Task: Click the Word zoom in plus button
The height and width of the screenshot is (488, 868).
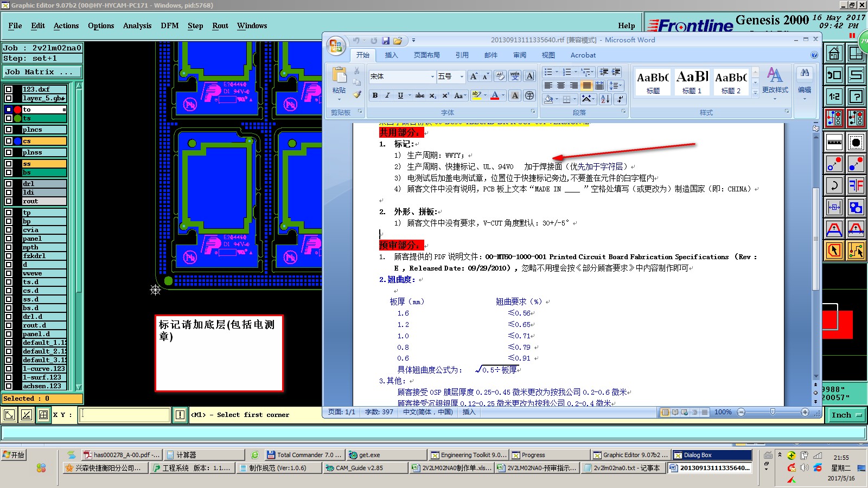Action: click(x=805, y=412)
